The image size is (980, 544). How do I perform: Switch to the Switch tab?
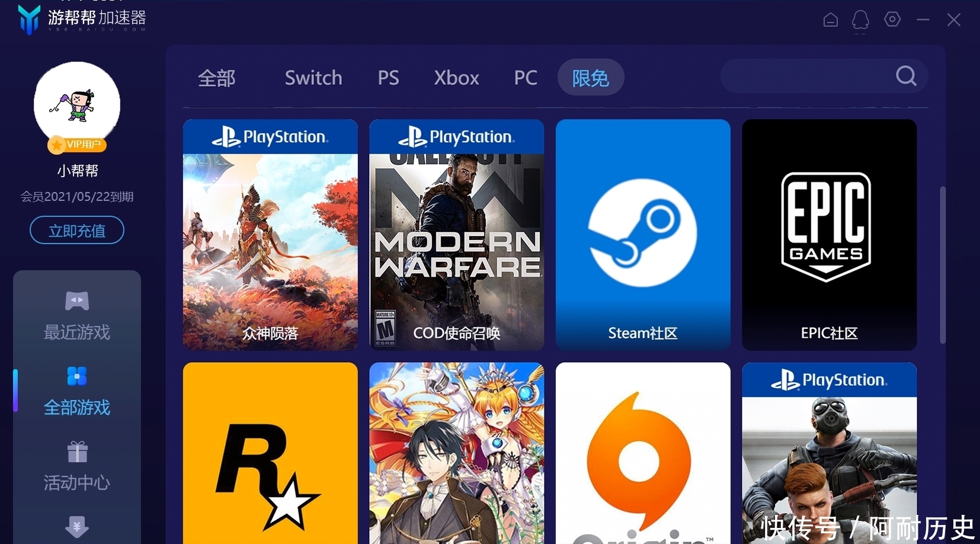tap(313, 78)
